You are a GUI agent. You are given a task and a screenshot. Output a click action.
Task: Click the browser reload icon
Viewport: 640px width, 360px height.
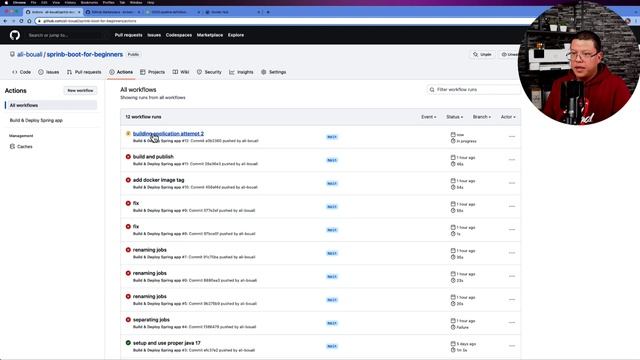click(x=21, y=21)
